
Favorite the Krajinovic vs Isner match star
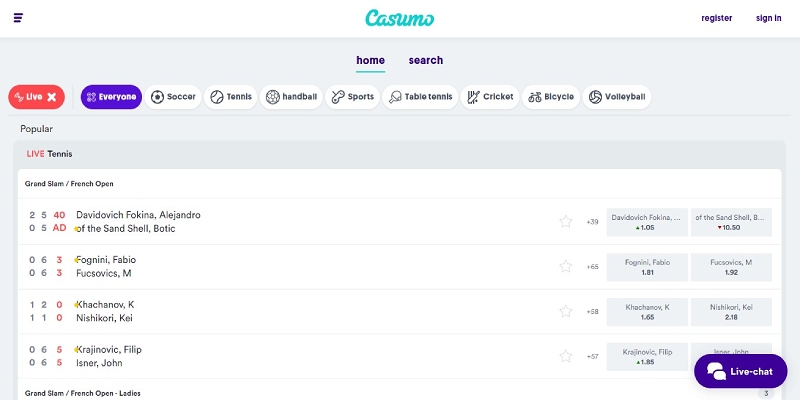565,356
